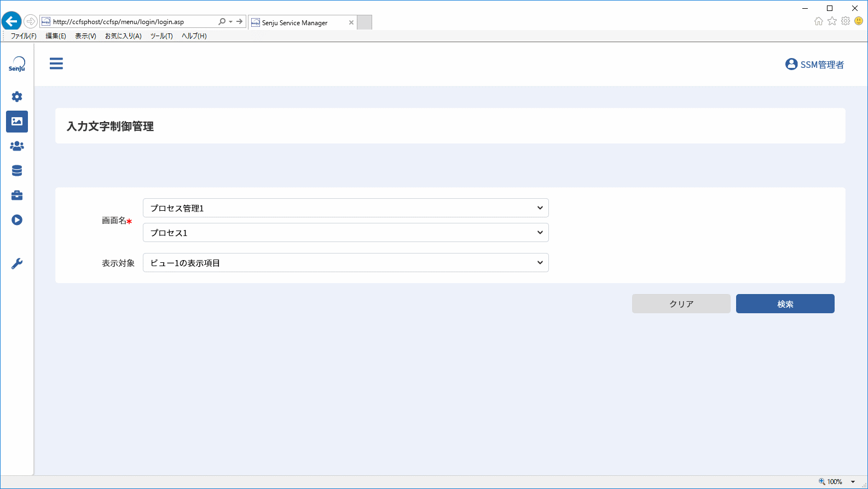Screen dimensions: 868x489
Task: Click the smiley feedback icon
Action: (x=859, y=21)
